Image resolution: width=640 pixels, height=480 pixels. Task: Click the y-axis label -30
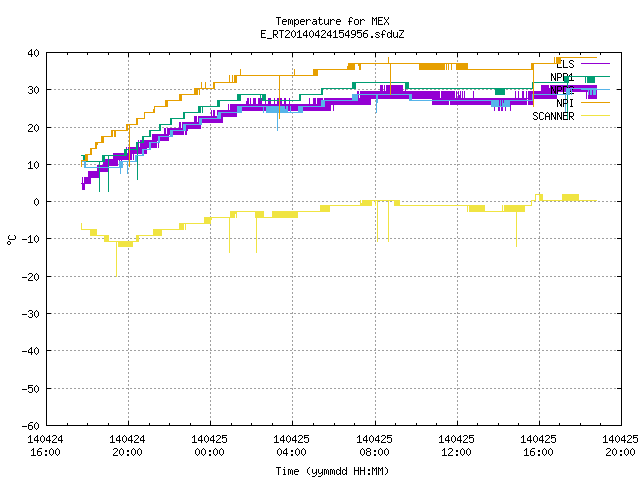[x=31, y=314]
